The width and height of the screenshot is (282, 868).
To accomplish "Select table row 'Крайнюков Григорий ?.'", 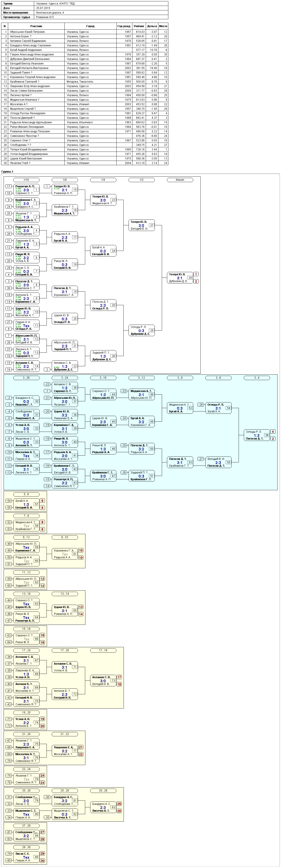I will coord(85,81).
